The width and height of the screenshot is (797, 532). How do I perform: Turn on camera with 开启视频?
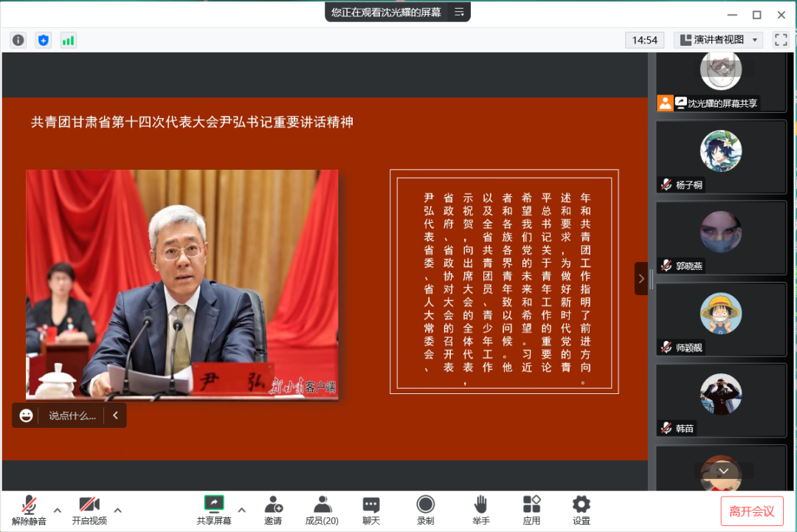[x=89, y=510]
